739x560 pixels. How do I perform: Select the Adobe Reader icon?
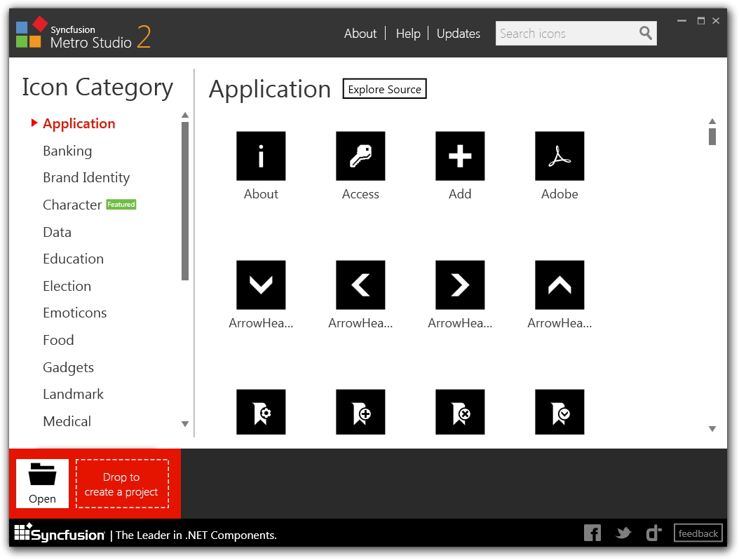[x=560, y=156]
